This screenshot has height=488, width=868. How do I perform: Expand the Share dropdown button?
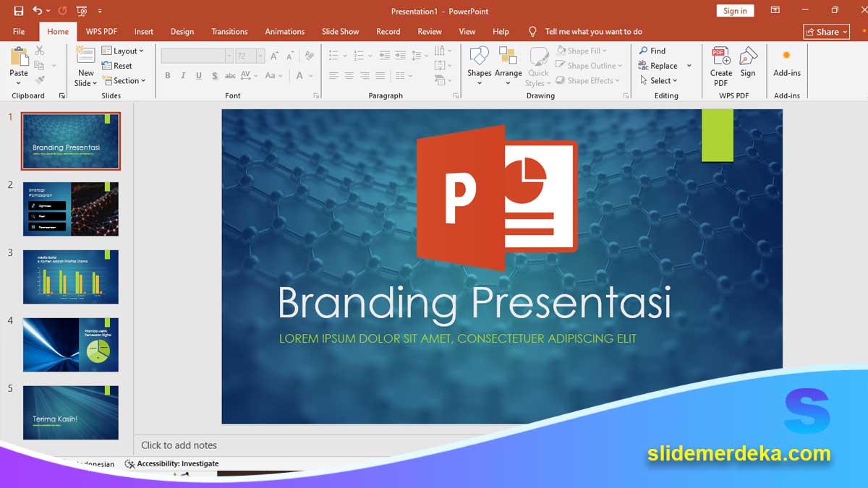(826, 32)
